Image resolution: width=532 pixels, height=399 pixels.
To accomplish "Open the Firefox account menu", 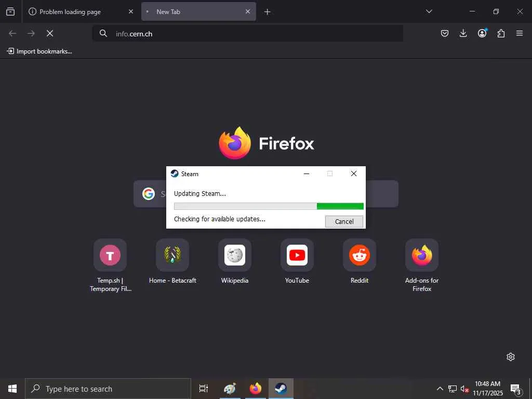I will click(x=482, y=33).
